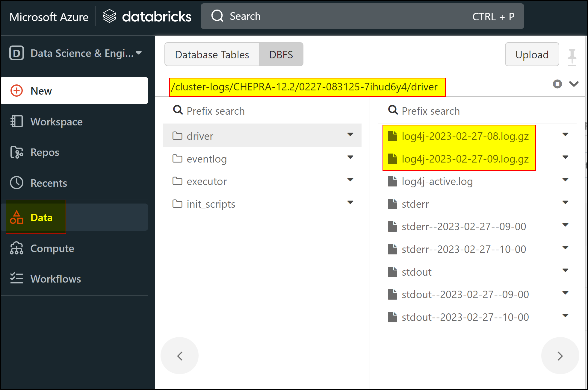The image size is (588, 390).
Task: Click the stop circle icon by path
Action: coord(557,84)
